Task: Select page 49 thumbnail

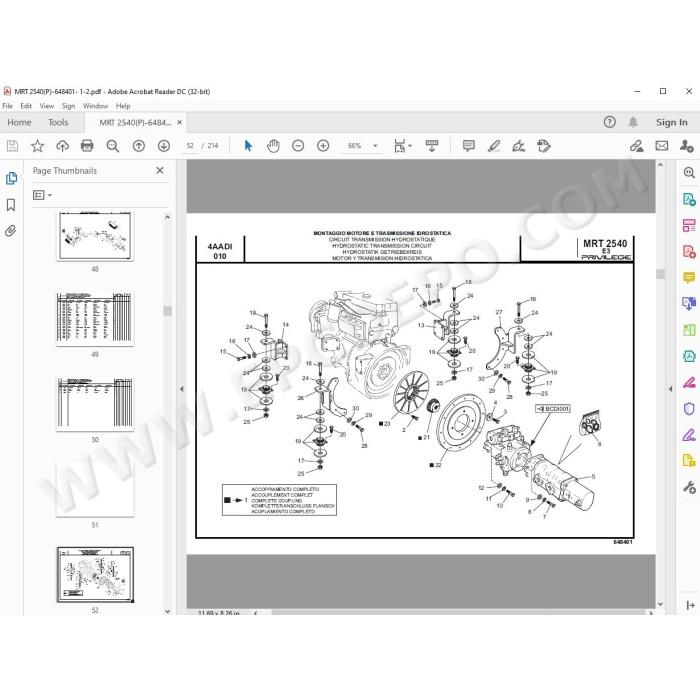Action: (x=95, y=318)
